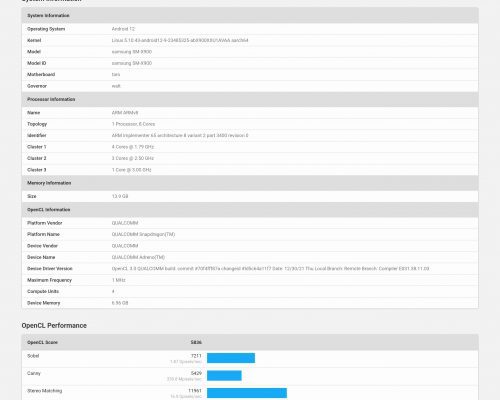Click the samsung value in the Model row
Image resolution: width=500 pixels, height=400 pixels.
[132, 52]
